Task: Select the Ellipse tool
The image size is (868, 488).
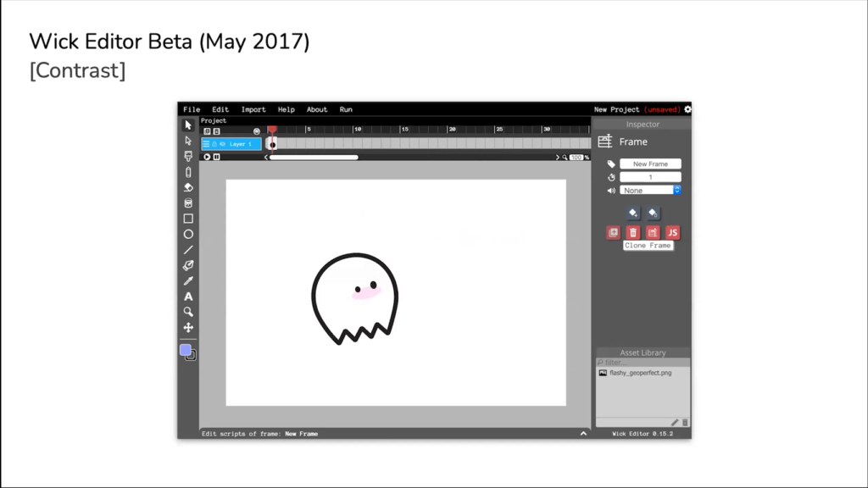Action: 188,234
